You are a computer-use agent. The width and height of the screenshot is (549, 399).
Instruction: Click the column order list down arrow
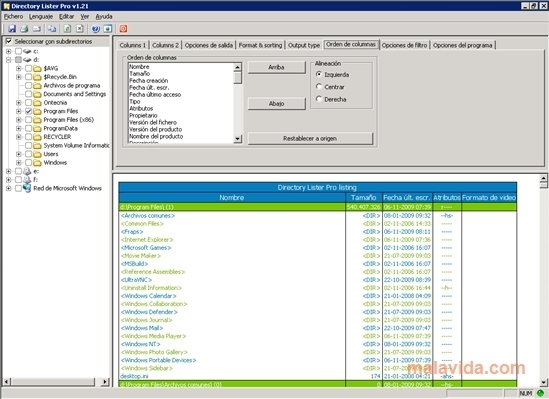pyautogui.click(x=238, y=139)
